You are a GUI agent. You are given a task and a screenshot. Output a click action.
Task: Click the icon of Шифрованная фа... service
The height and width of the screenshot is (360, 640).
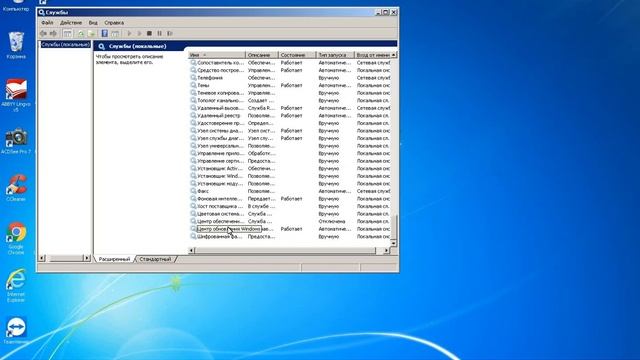point(193,236)
